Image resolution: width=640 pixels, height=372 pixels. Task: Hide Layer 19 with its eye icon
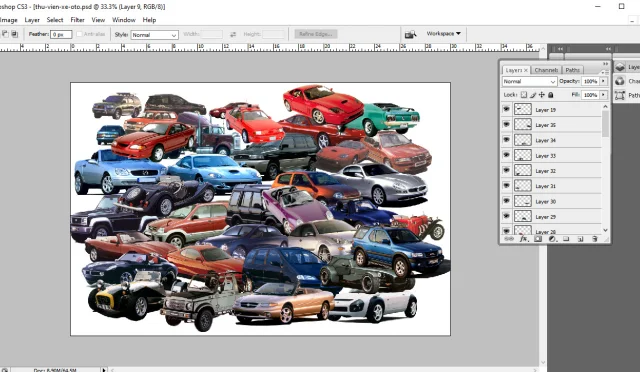506,109
